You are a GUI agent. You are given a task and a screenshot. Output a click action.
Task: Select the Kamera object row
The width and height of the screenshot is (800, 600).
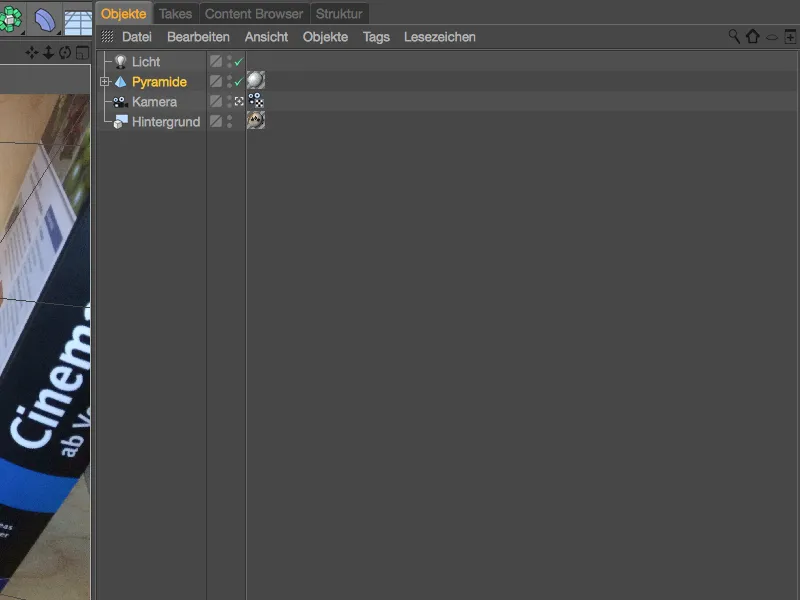[x=154, y=102]
